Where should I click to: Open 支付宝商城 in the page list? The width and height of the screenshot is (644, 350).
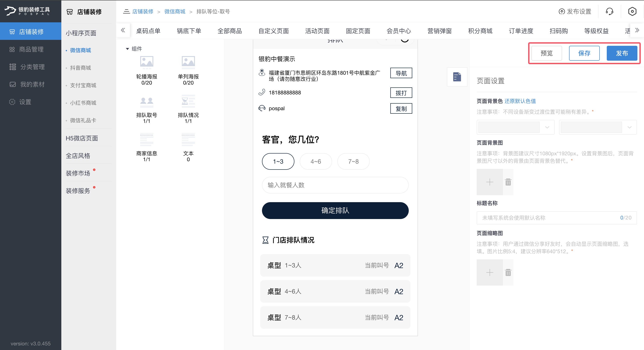point(83,85)
